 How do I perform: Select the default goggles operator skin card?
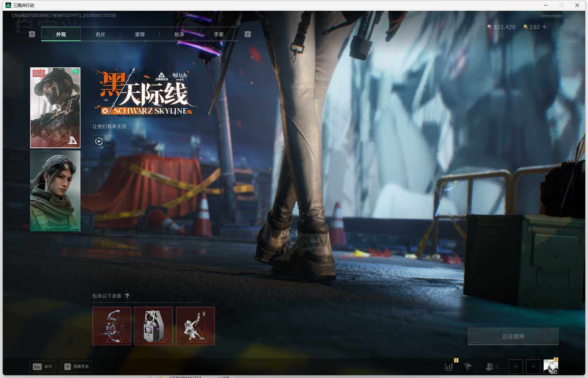[55, 191]
